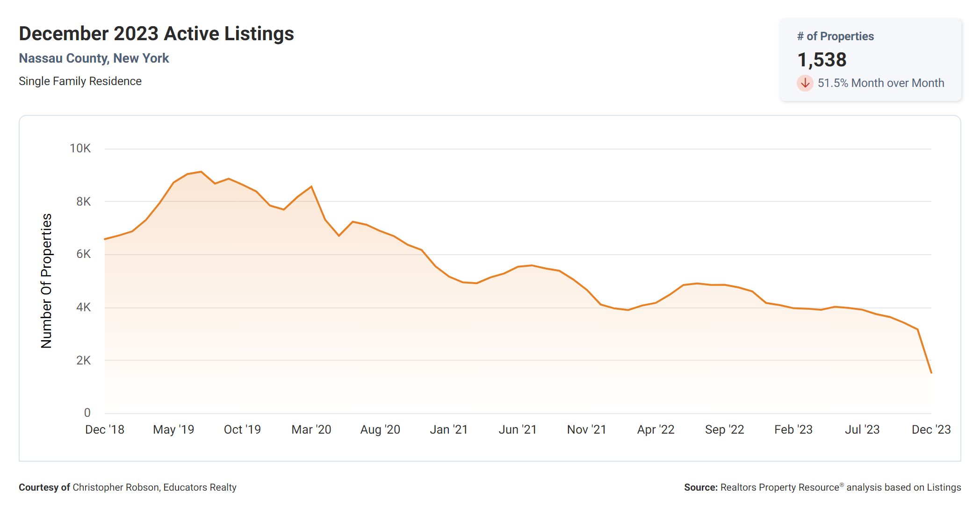Click the Aug '20 x-axis label
Image resolution: width=980 pixels, height=514 pixels.
[x=380, y=430]
